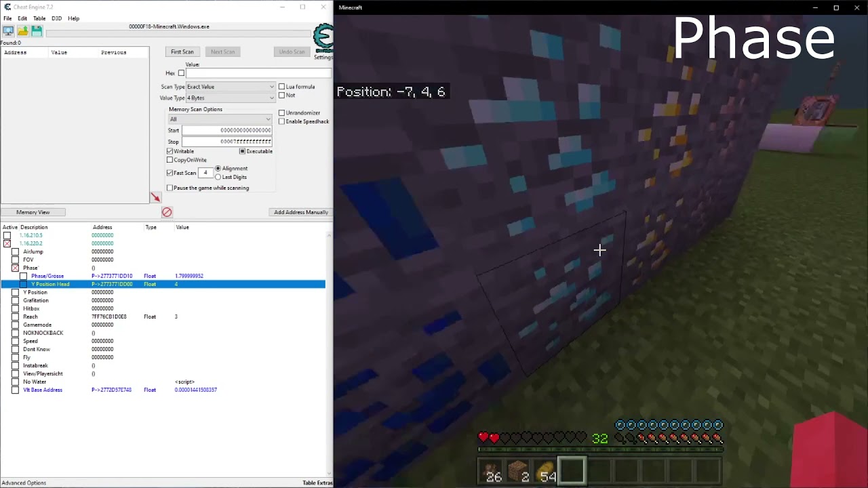Enable the Lua formula checkbox
Image resolution: width=868 pixels, height=488 pixels.
(x=281, y=87)
